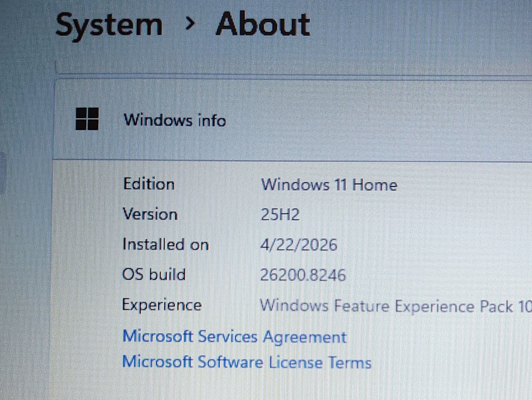Select the Edition label
The width and height of the screenshot is (532, 400).
tap(149, 184)
